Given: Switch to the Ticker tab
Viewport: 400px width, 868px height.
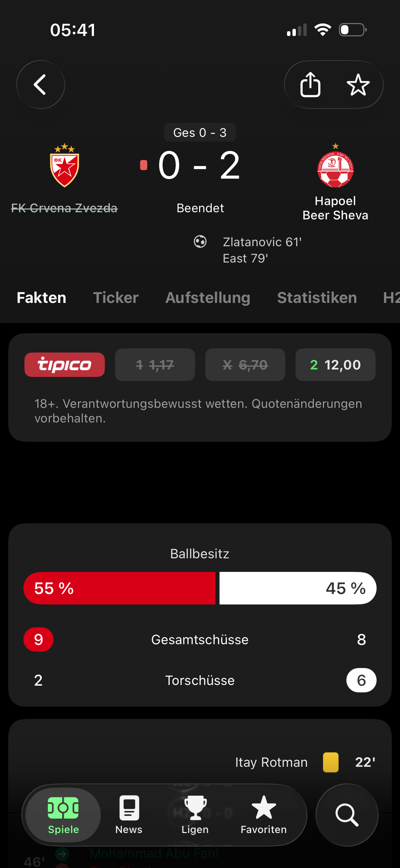Looking at the screenshot, I should [116, 297].
